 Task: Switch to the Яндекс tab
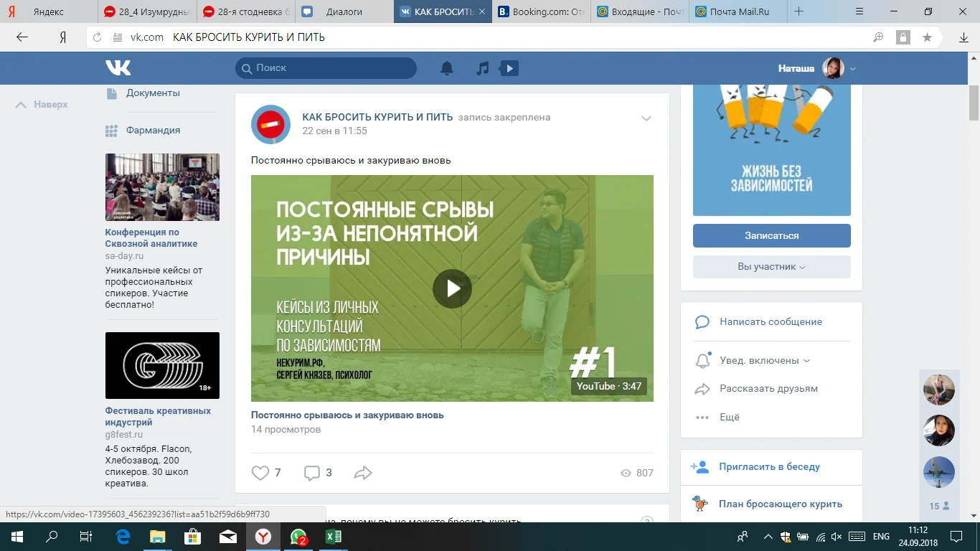(48, 11)
